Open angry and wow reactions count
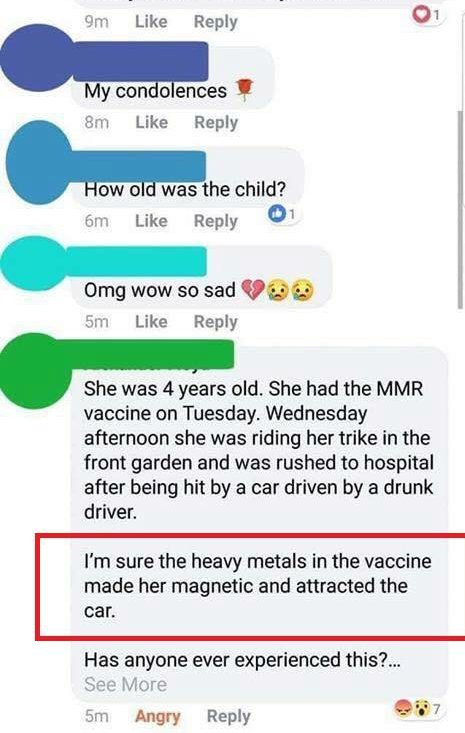This screenshot has width=465, height=733. pos(418,709)
